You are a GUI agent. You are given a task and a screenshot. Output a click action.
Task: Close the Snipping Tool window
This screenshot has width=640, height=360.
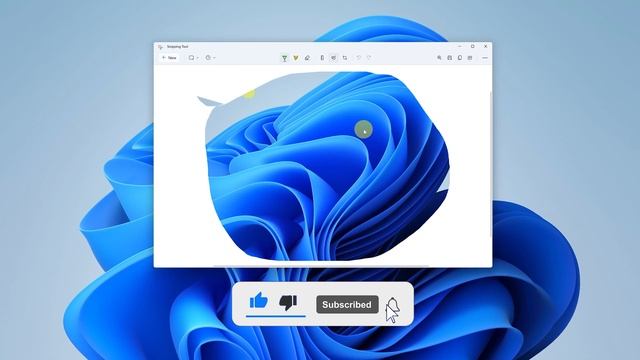486,47
